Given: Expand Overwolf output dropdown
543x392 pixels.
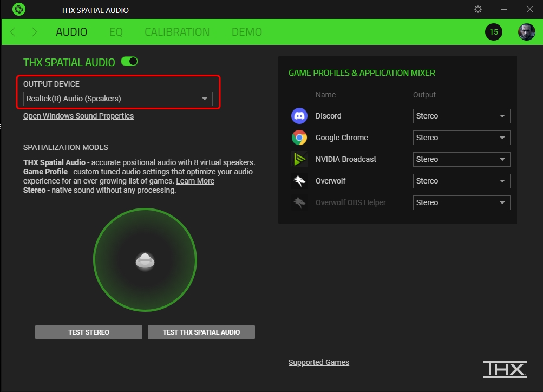Looking at the screenshot, I should coord(461,181).
